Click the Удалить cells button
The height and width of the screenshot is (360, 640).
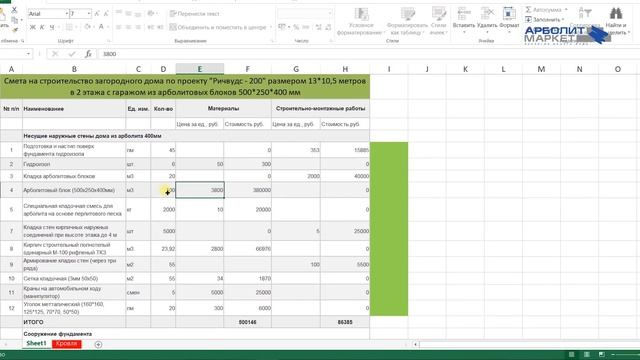pos(487,19)
